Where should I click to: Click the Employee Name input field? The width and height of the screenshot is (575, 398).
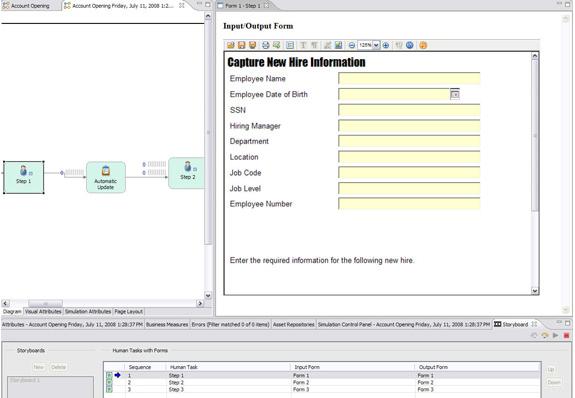point(409,78)
